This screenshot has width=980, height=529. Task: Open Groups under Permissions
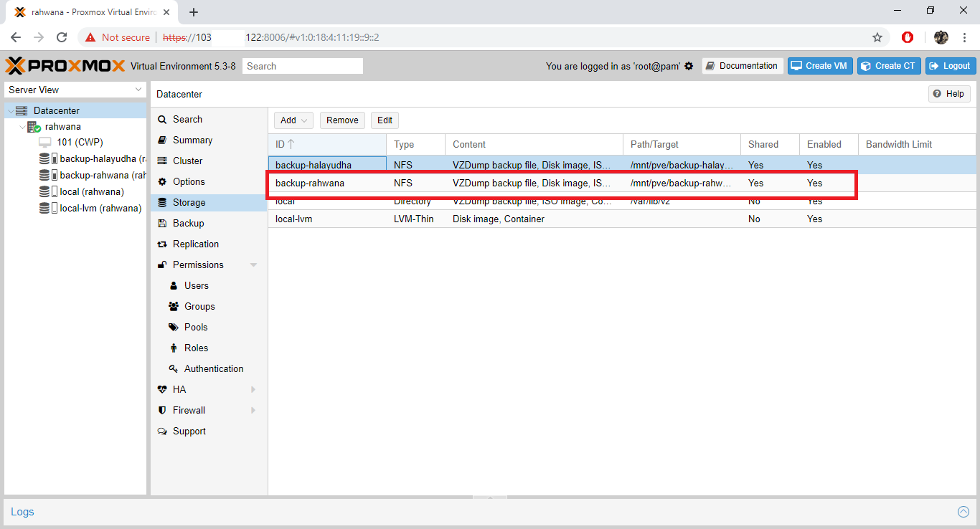(x=209, y=307)
